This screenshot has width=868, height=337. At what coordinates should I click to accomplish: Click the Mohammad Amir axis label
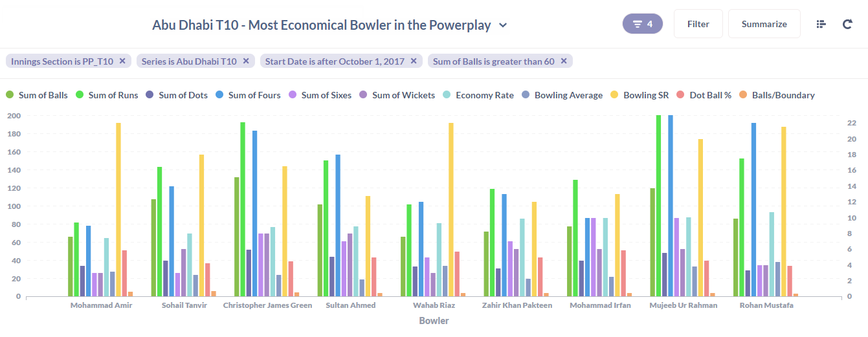click(101, 305)
